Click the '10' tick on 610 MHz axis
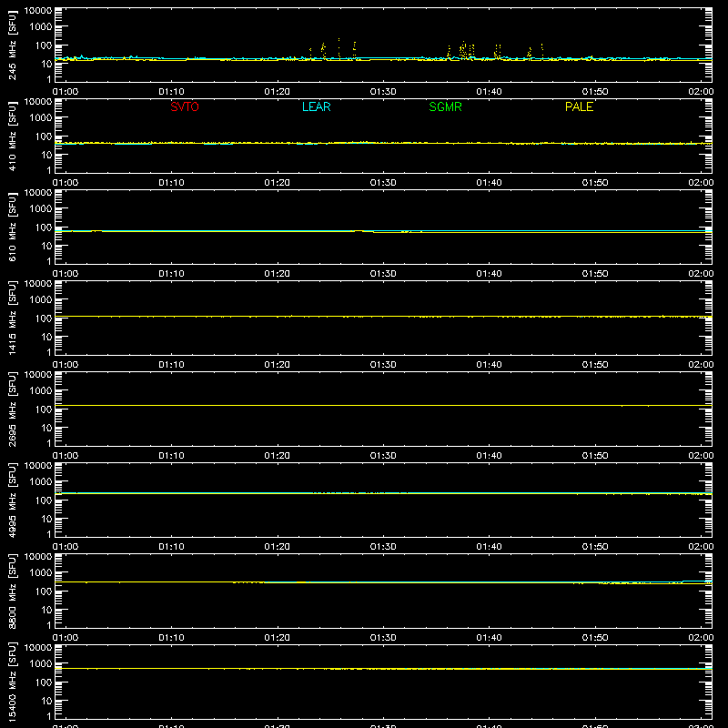Viewport: 728px width, 728px height. coord(46,246)
